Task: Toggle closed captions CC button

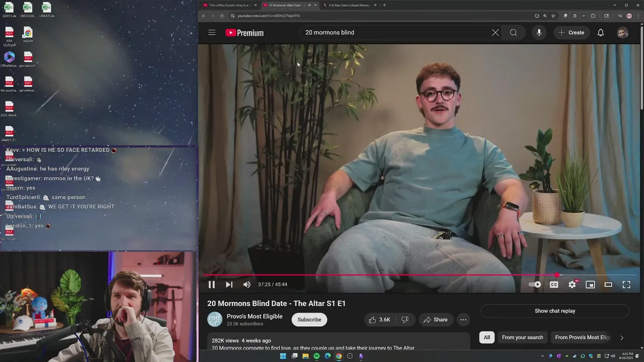Action: click(554, 285)
